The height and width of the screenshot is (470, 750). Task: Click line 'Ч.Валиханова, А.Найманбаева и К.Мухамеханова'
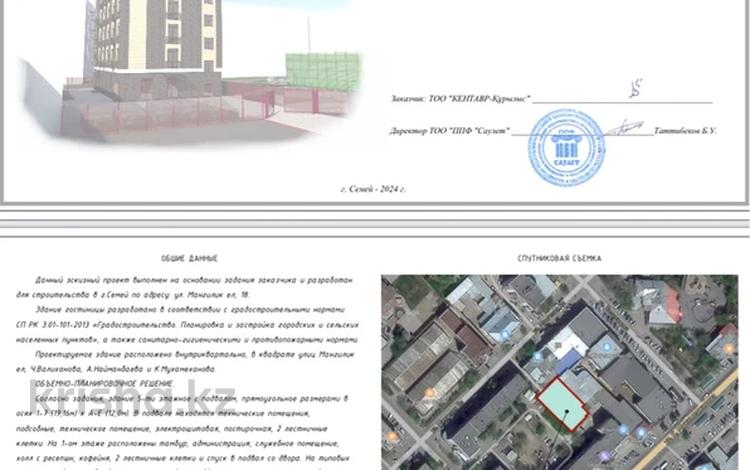click(116, 370)
